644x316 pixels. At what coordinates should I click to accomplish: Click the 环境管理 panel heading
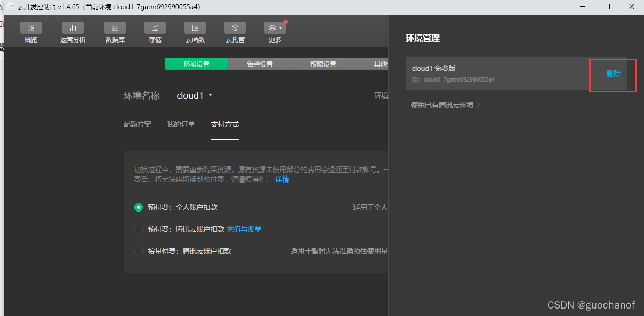(423, 38)
